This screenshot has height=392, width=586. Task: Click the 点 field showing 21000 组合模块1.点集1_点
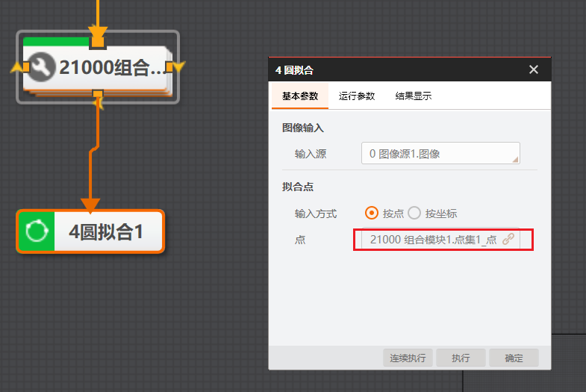click(x=433, y=239)
